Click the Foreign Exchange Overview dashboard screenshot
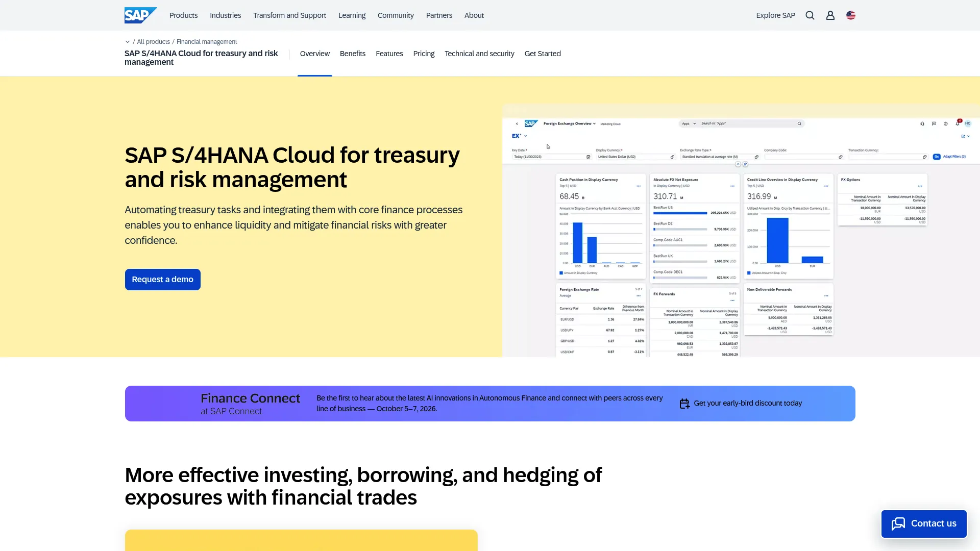Image resolution: width=980 pixels, height=551 pixels. (741, 231)
